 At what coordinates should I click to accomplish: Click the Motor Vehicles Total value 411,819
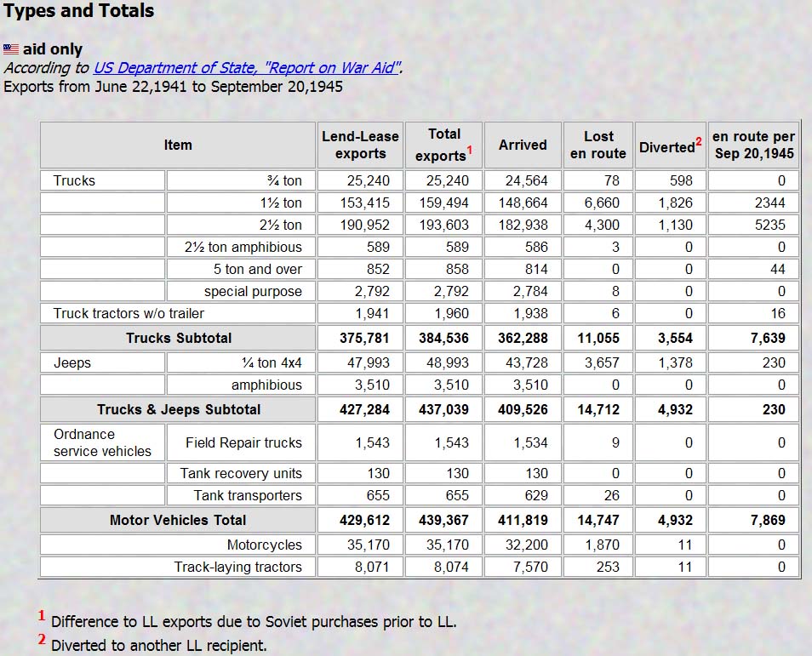coord(523,521)
